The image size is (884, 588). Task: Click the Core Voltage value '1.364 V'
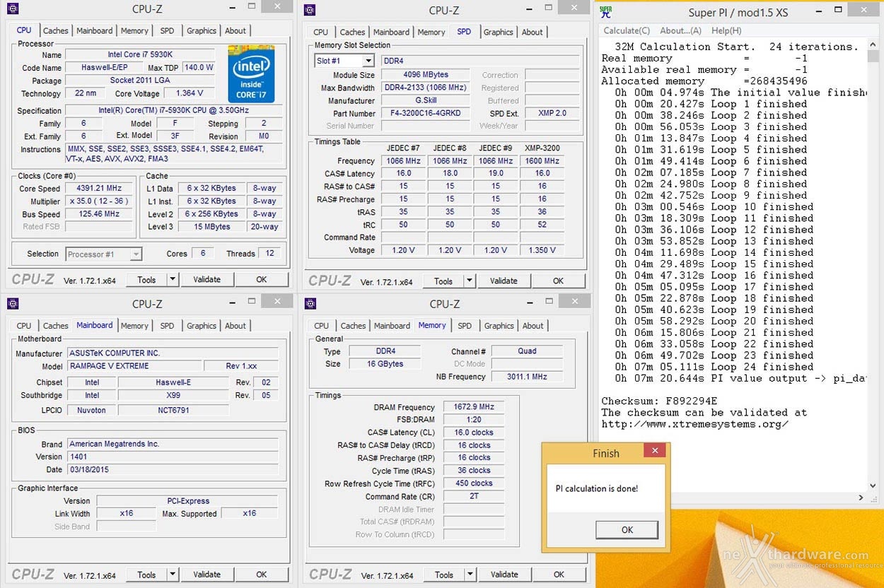pyautogui.click(x=189, y=93)
